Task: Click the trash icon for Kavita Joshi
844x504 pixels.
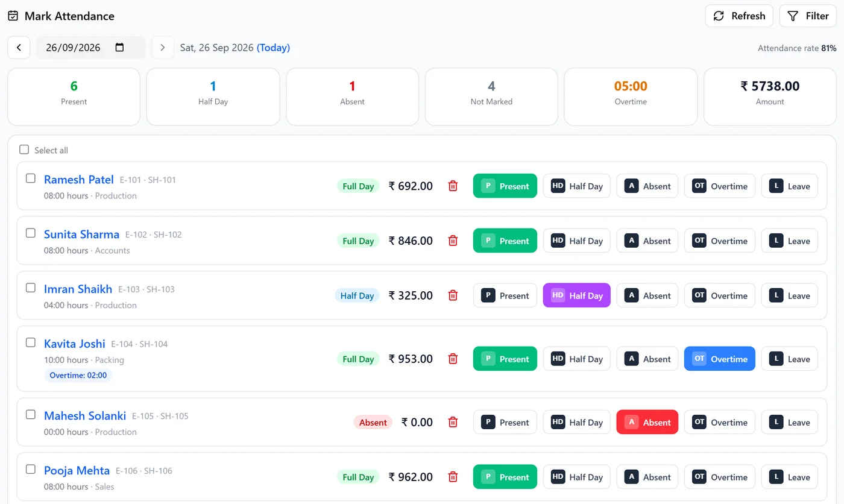Action: pos(453,359)
